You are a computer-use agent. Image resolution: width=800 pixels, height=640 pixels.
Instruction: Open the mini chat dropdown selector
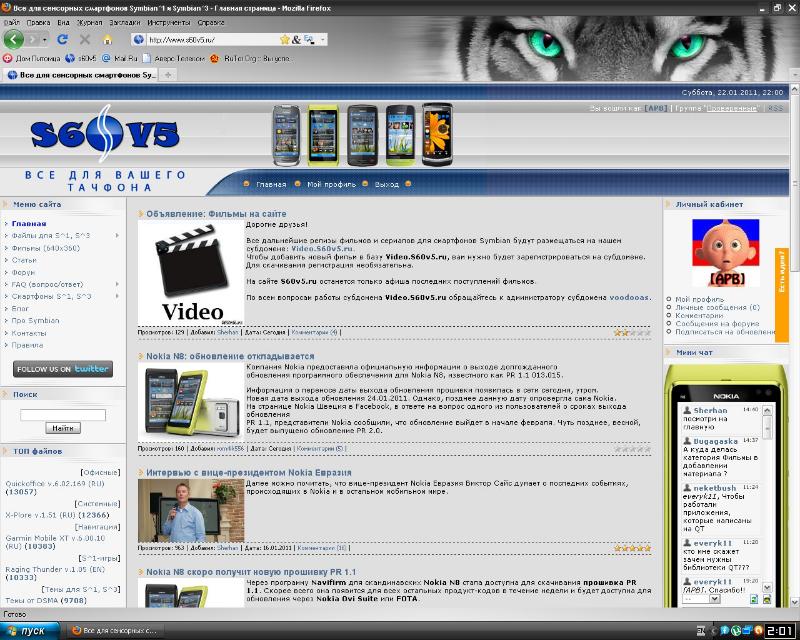tap(702, 599)
